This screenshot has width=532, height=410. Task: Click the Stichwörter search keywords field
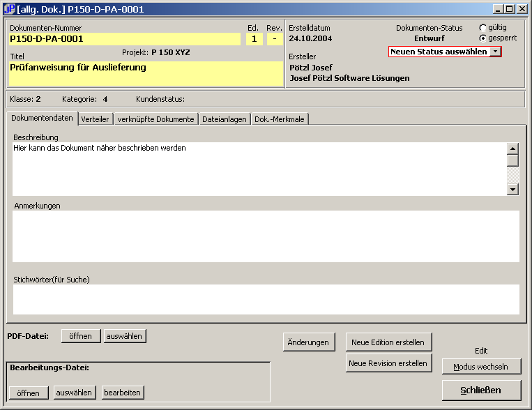point(266,299)
